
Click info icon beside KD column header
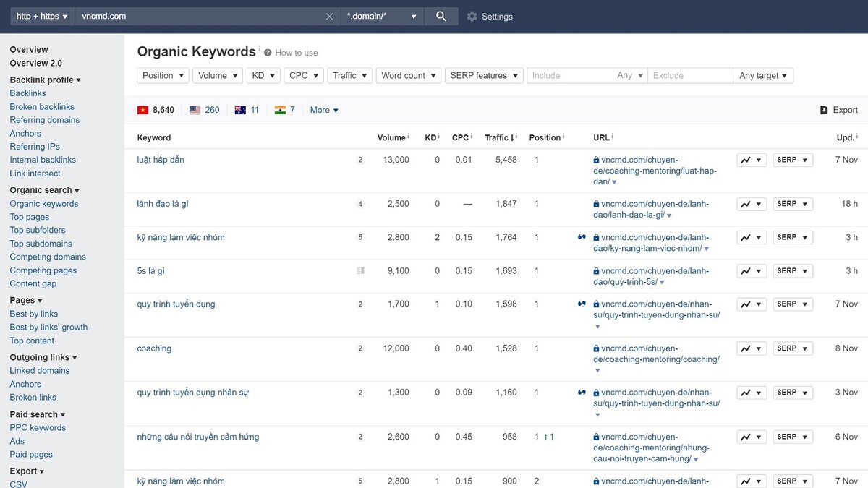[x=440, y=137]
